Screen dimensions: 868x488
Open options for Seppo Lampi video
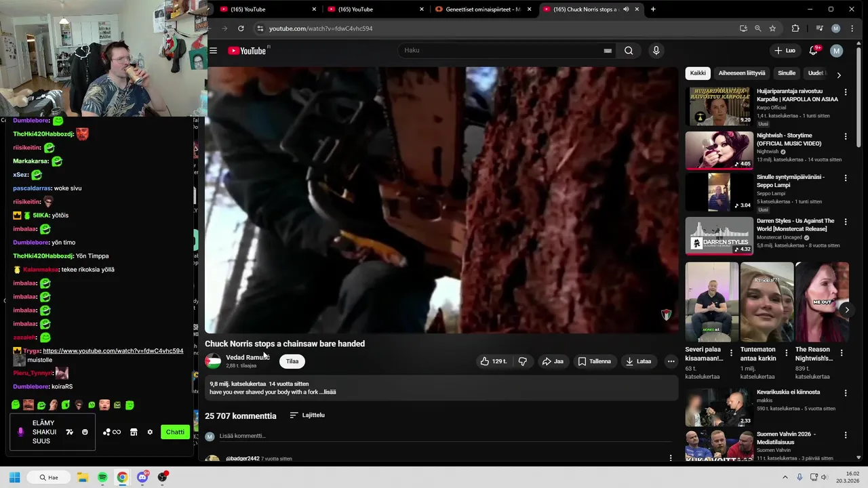pos(845,178)
